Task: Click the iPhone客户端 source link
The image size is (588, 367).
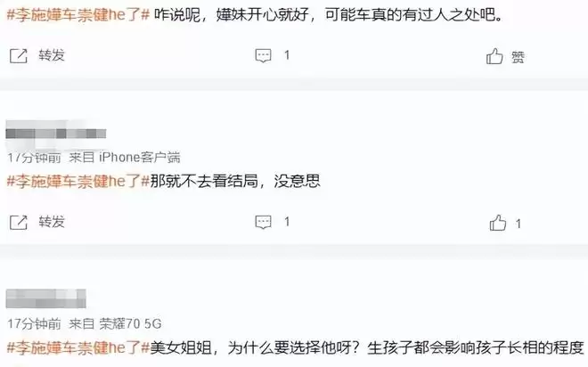Action: pyautogui.click(x=140, y=158)
